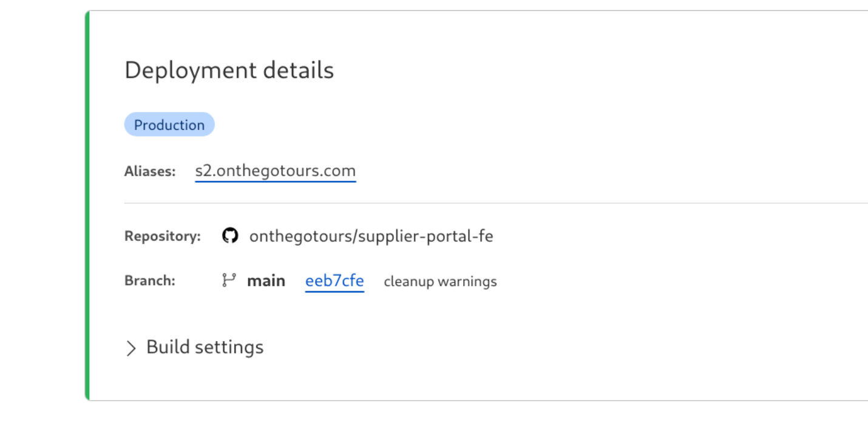Image resolution: width=868 pixels, height=431 pixels.
Task: Click the Production environment badge
Action: pos(169,125)
